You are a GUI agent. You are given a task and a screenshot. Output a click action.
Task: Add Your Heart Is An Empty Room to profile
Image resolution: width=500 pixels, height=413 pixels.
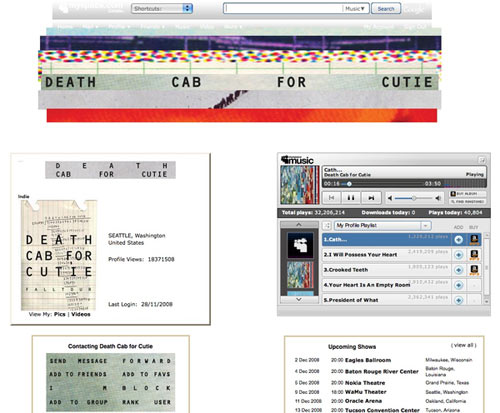459,285
